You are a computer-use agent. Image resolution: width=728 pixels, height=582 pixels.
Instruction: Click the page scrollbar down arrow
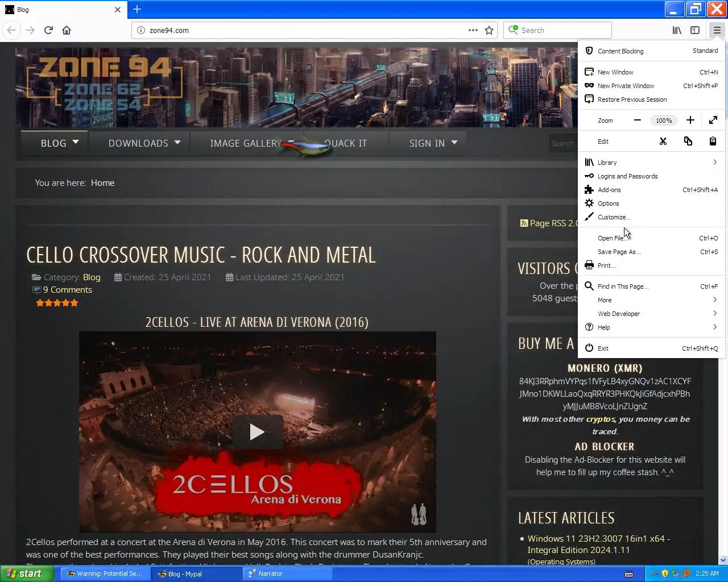(723, 560)
